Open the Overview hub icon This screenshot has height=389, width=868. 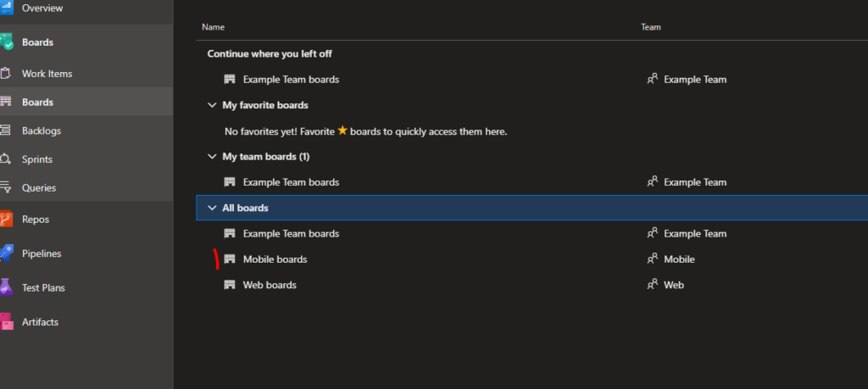click(x=6, y=8)
